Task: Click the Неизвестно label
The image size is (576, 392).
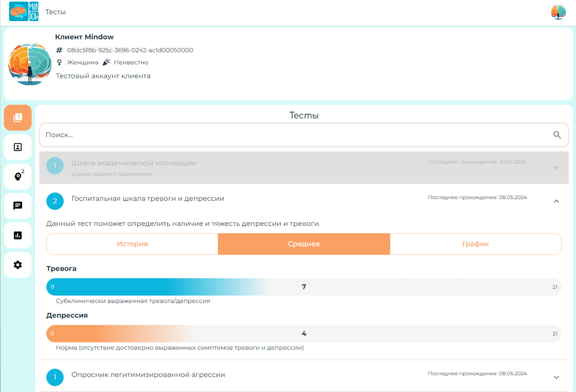Action: click(x=131, y=62)
